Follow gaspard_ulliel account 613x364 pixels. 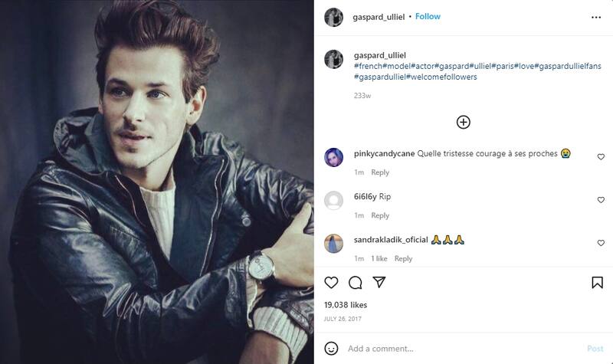coord(428,16)
